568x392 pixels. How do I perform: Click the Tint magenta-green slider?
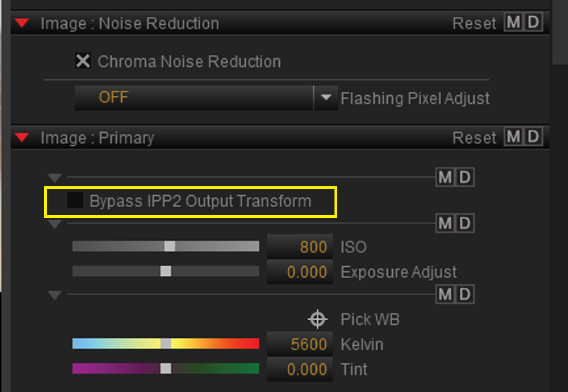(166, 368)
